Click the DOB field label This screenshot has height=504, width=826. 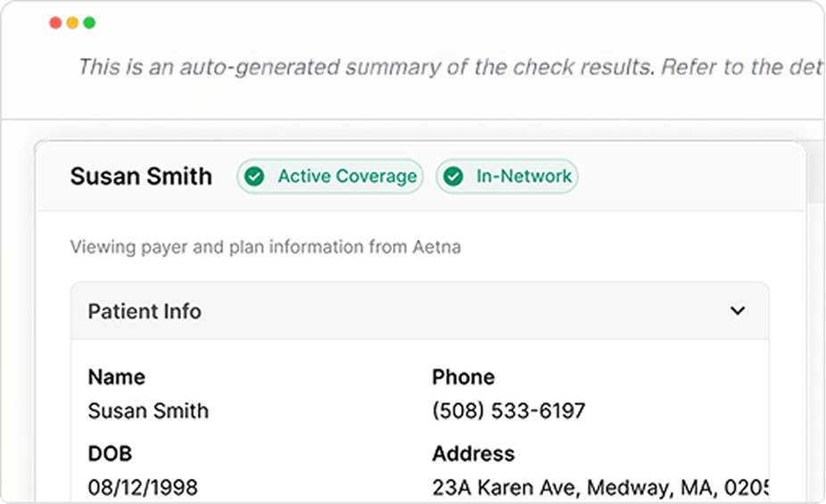click(x=110, y=453)
